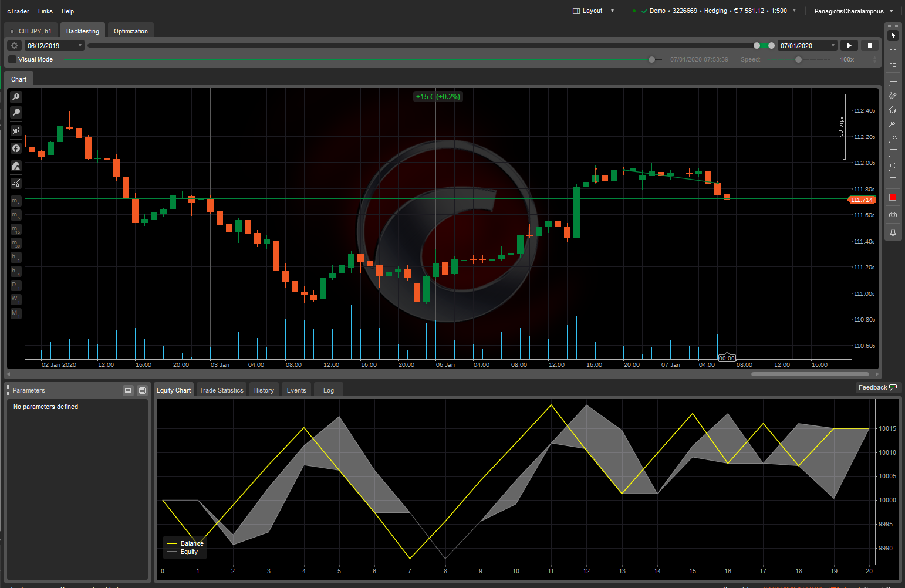
Task: Click the 111.714 current price label
Action: pos(862,200)
